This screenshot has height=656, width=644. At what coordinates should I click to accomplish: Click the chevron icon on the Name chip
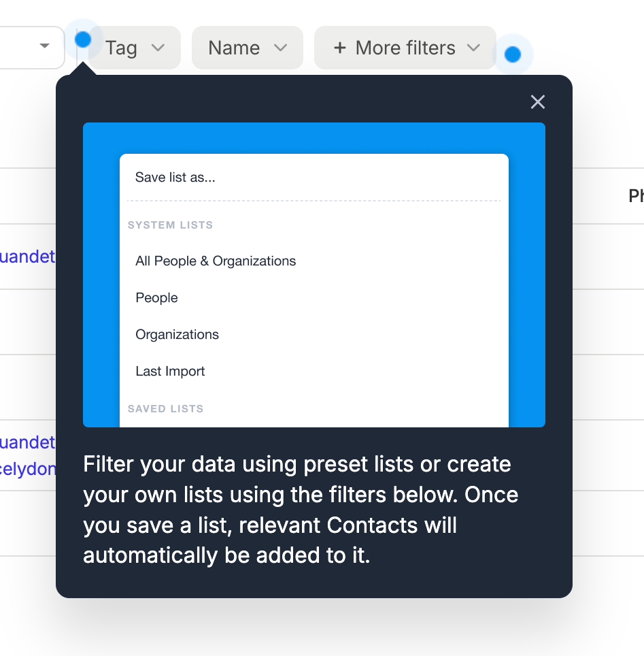(281, 48)
